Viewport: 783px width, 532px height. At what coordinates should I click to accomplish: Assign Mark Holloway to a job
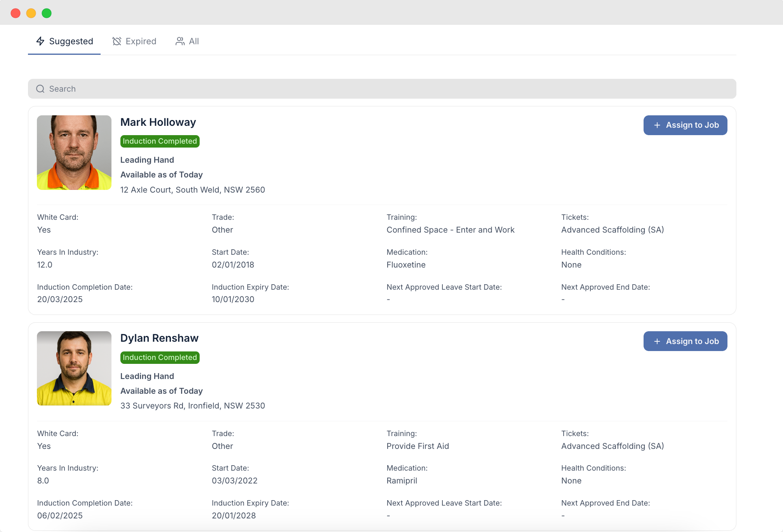(x=685, y=125)
